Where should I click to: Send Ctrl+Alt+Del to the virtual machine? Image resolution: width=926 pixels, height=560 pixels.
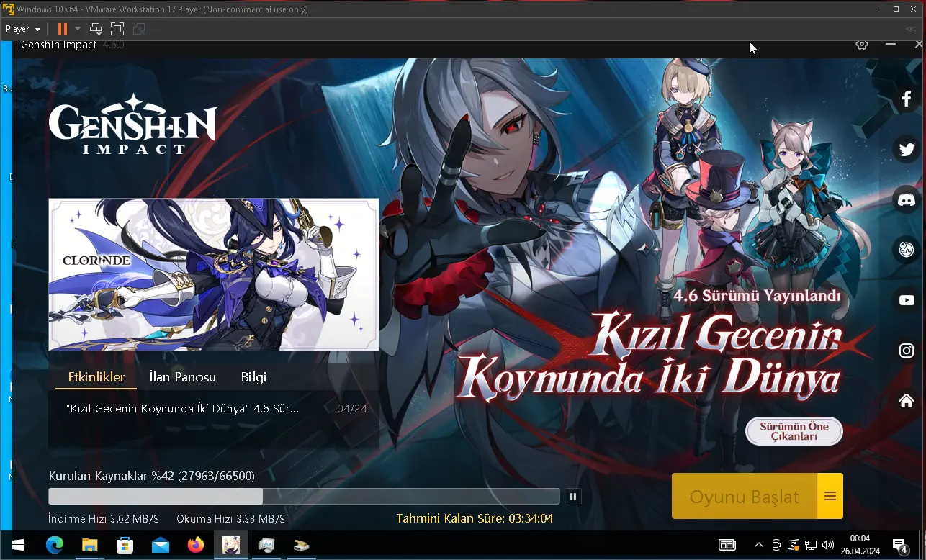tap(96, 29)
